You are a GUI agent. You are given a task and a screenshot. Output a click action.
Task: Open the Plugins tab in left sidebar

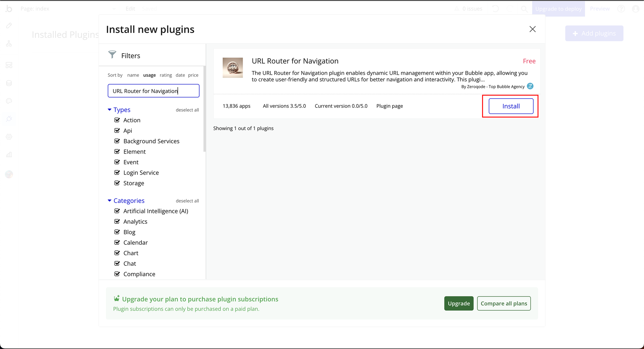[x=9, y=119]
